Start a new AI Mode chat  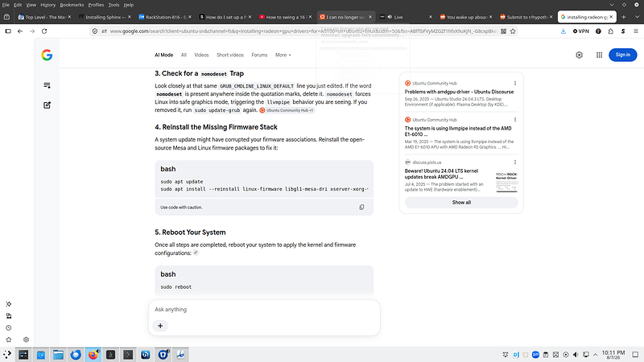[x=47, y=105]
